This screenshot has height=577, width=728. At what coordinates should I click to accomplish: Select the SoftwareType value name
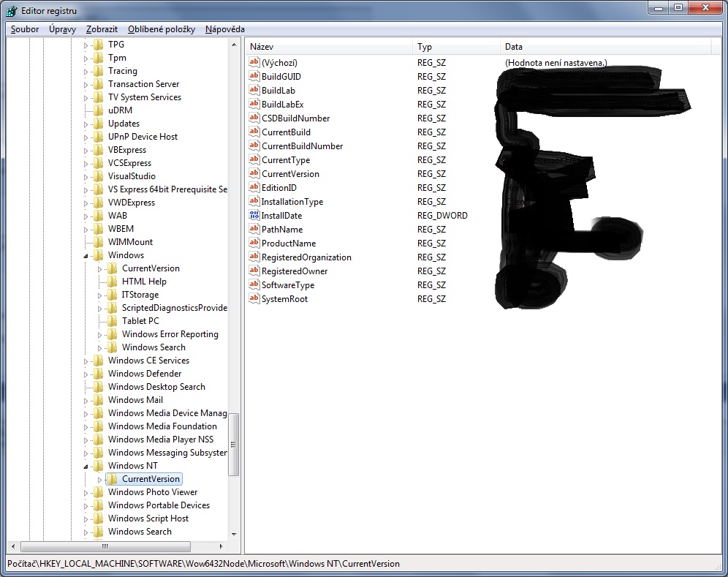(x=288, y=285)
